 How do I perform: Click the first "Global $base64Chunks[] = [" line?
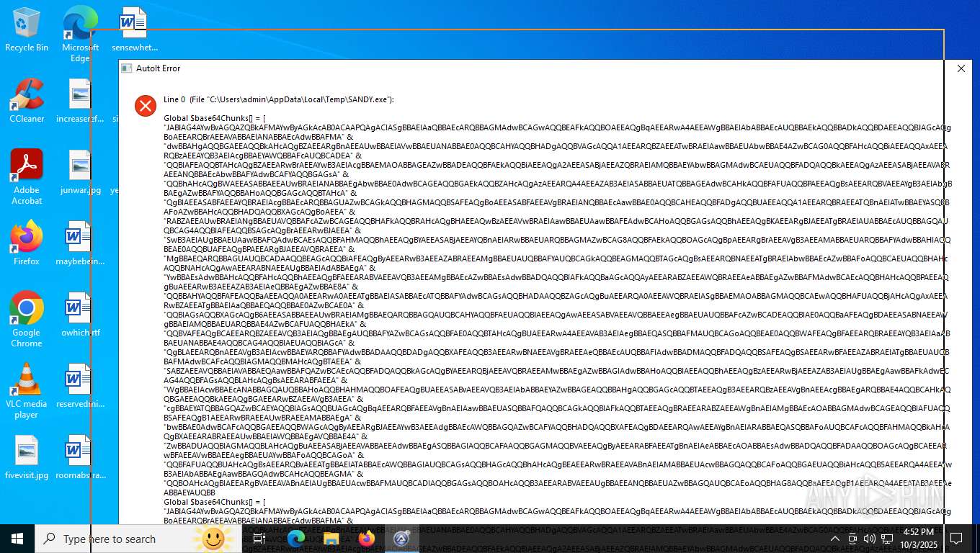(x=215, y=117)
